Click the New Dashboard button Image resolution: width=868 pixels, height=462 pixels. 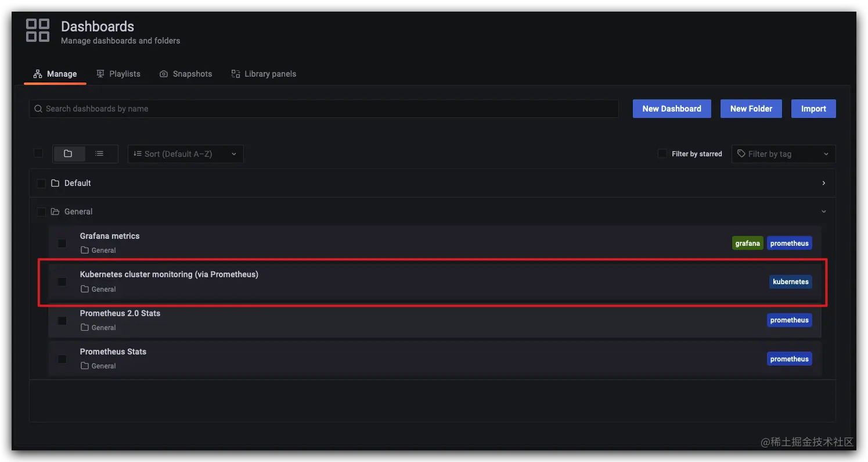click(672, 109)
